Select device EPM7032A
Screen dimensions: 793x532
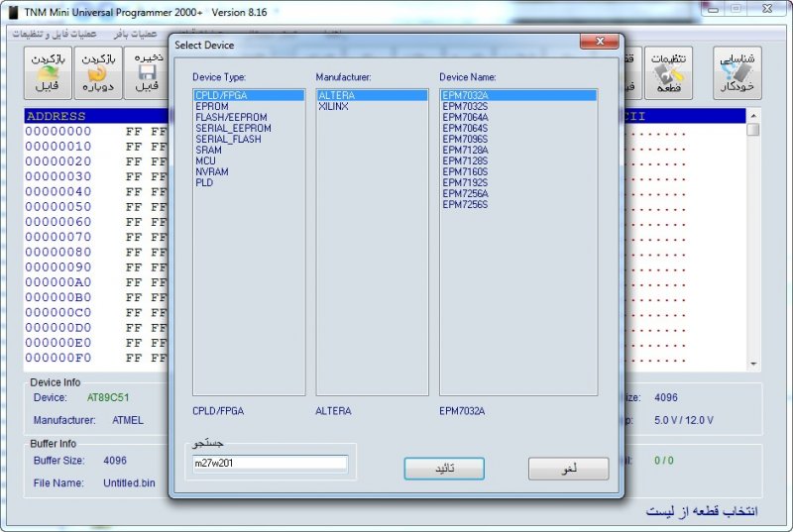518,95
